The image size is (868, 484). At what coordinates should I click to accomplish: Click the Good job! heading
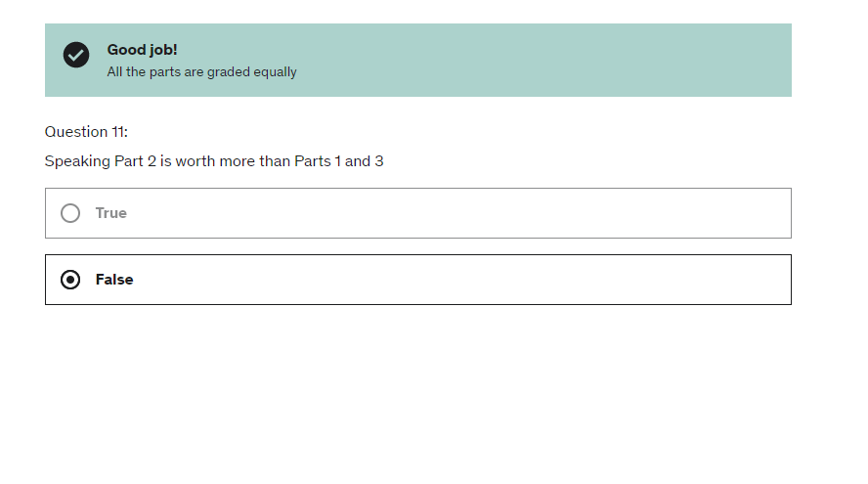click(x=142, y=50)
